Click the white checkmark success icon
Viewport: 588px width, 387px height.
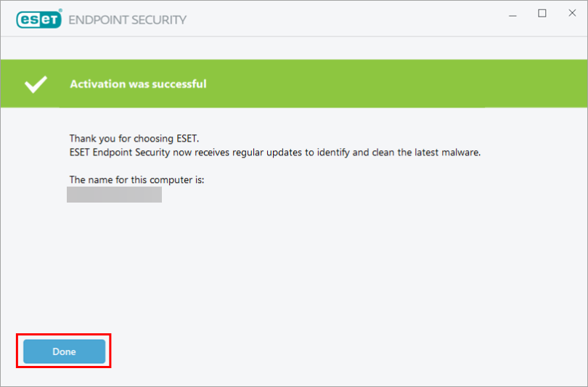[36, 84]
